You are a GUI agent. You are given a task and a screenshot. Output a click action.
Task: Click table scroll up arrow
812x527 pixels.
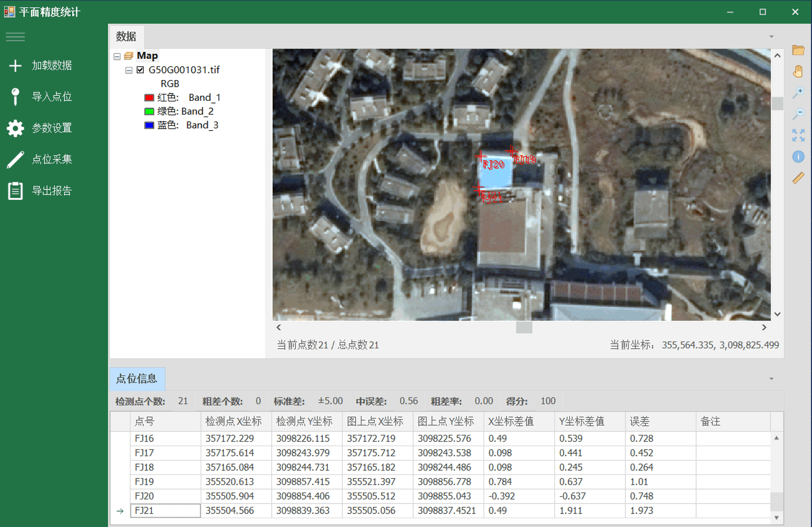tap(777, 438)
